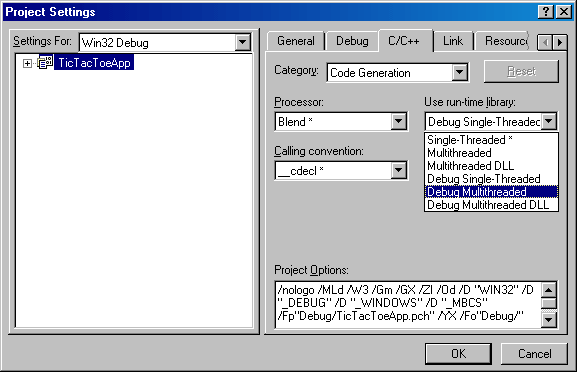Select the C/C++ tab

tap(404, 40)
